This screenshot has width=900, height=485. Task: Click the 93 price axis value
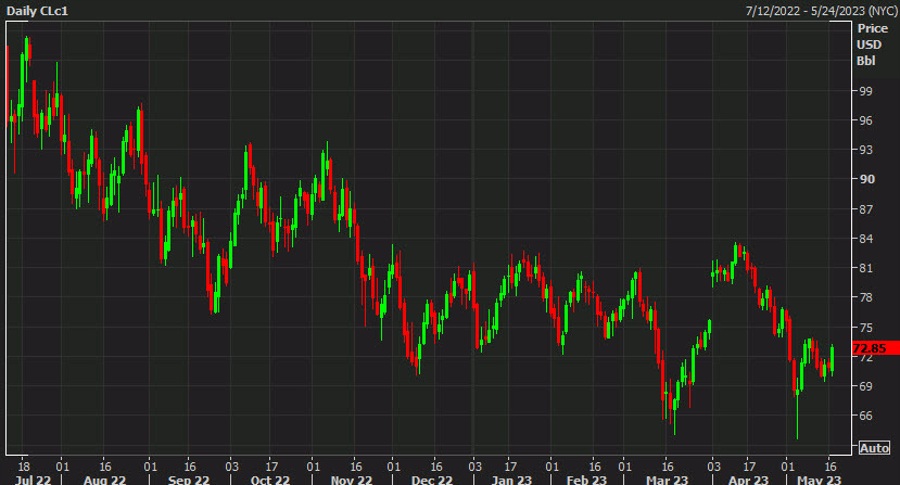point(866,150)
